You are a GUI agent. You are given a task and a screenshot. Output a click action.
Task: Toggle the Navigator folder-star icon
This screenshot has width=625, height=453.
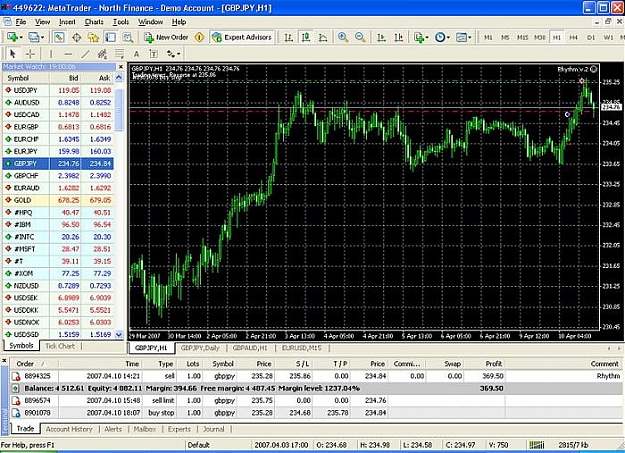point(93,37)
